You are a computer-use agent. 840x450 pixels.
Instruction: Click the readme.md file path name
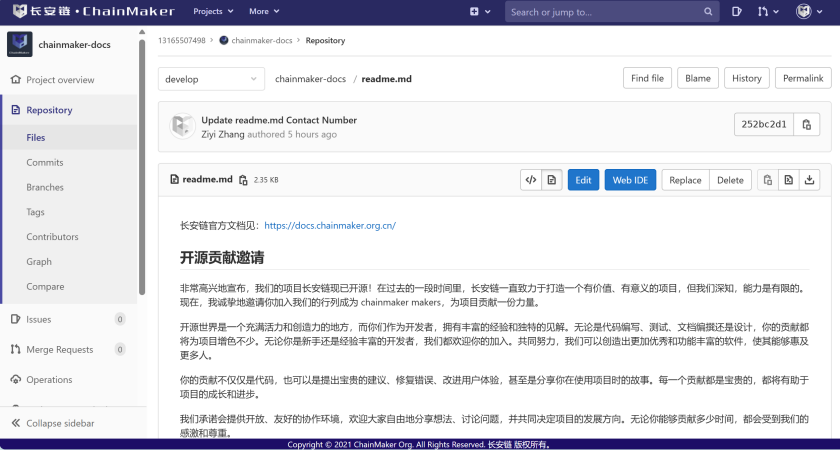click(386, 79)
